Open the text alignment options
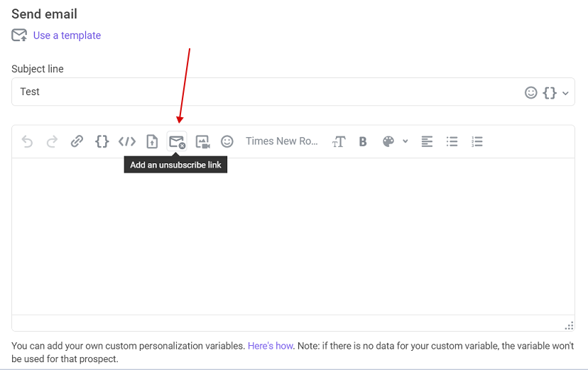The height and width of the screenshot is (370, 588). [x=427, y=141]
